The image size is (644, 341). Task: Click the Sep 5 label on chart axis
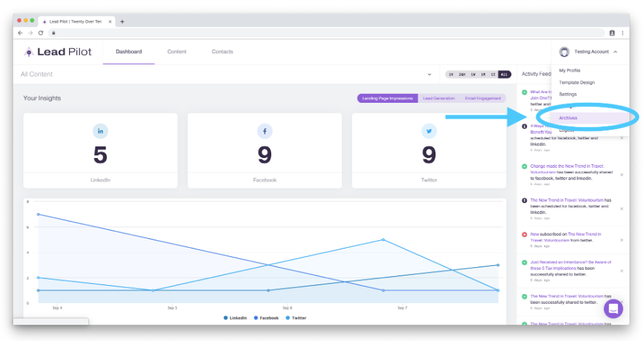[172, 308]
